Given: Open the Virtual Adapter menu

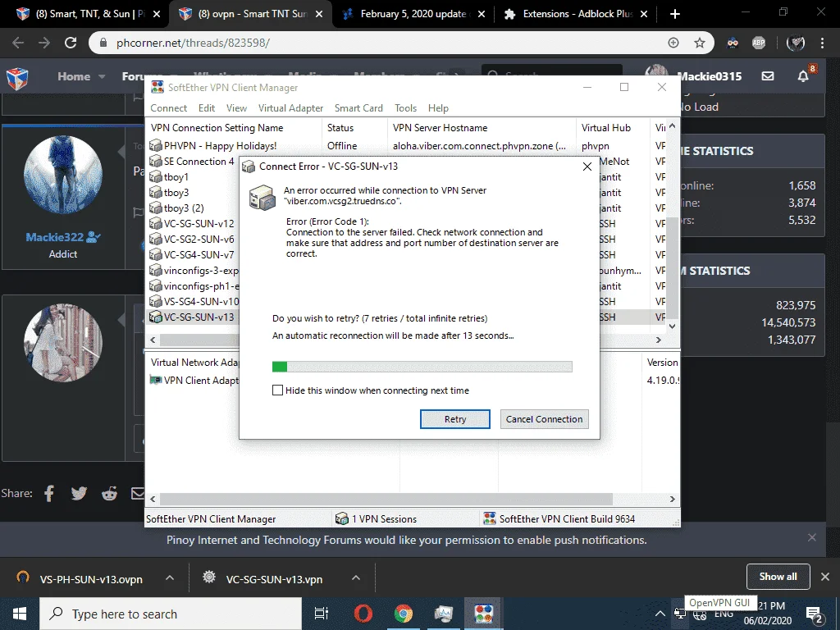Looking at the screenshot, I should coord(291,108).
